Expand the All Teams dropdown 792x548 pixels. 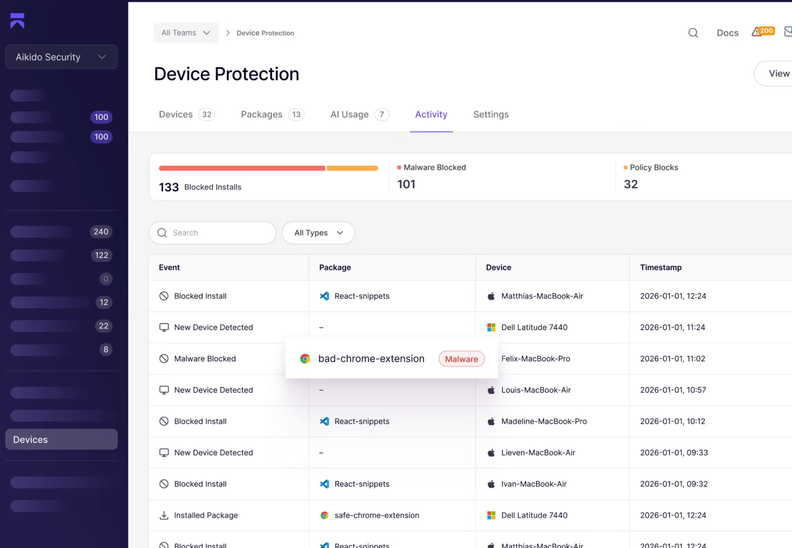[186, 33]
